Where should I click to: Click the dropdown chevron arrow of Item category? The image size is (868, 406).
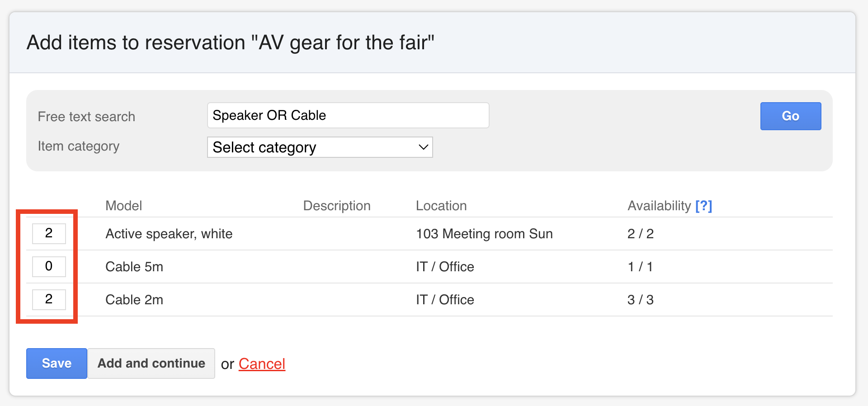click(x=423, y=147)
